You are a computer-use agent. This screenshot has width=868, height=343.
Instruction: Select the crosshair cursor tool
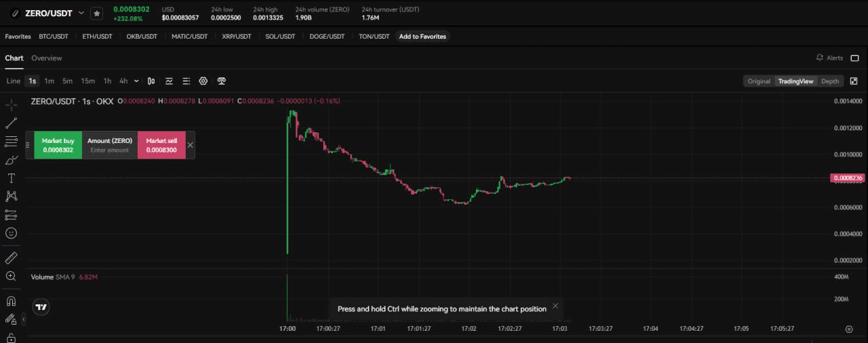pyautogui.click(x=11, y=105)
